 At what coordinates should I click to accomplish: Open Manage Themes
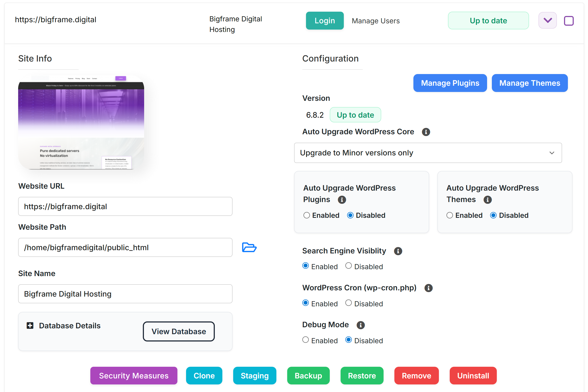tap(529, 83)
